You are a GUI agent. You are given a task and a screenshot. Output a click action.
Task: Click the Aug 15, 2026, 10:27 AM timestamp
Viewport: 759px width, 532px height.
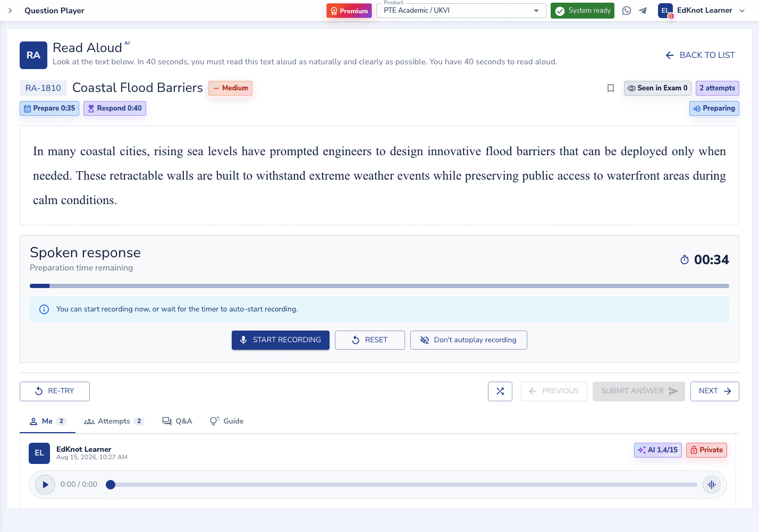click(x=92, y=457)
